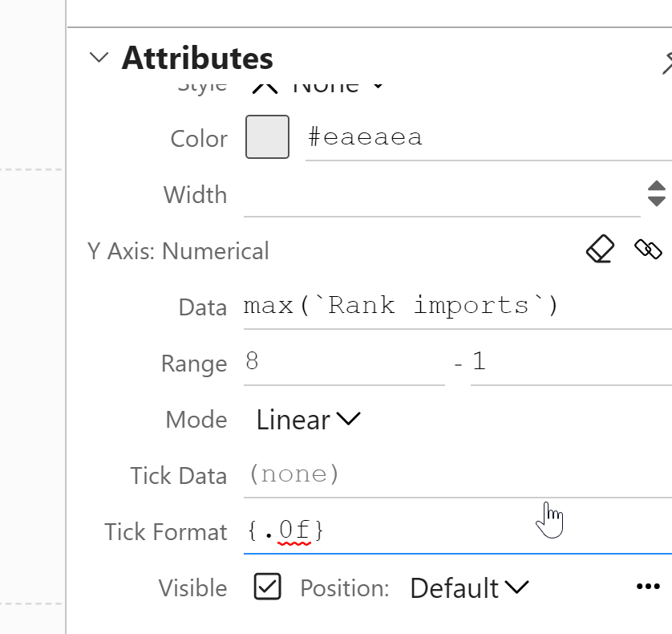Decrease Width with the down stepper arrow
Screen dimensions: 672x634
[x=656, y=201]
